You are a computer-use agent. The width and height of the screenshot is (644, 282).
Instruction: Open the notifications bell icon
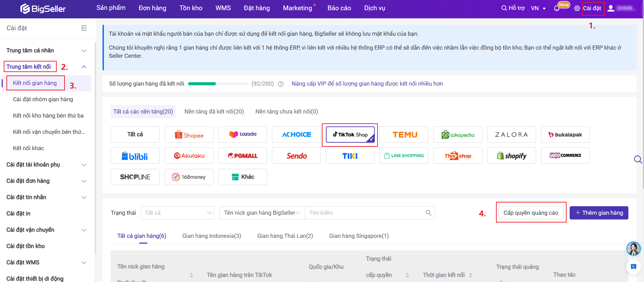point(556,8)
